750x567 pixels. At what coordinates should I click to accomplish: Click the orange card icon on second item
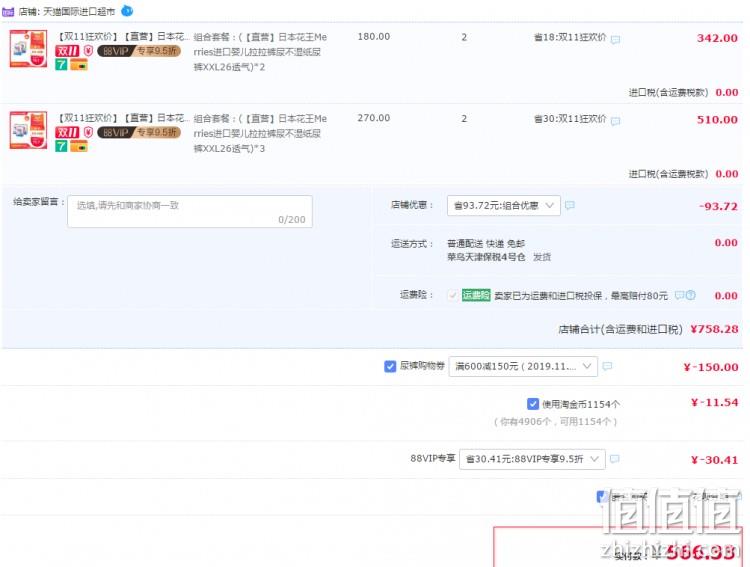(79, 146)
